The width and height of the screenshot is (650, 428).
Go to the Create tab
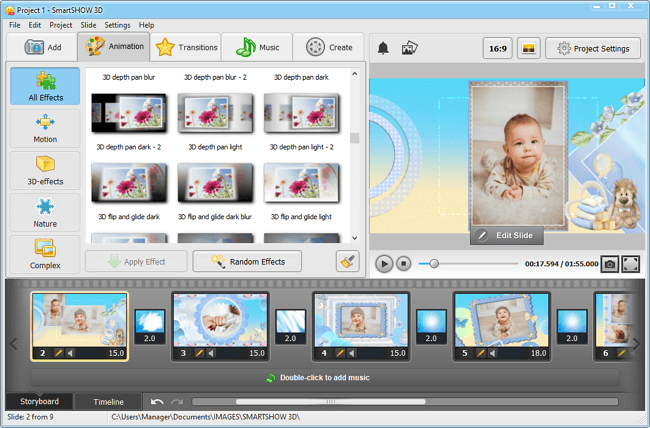(328, 47)
